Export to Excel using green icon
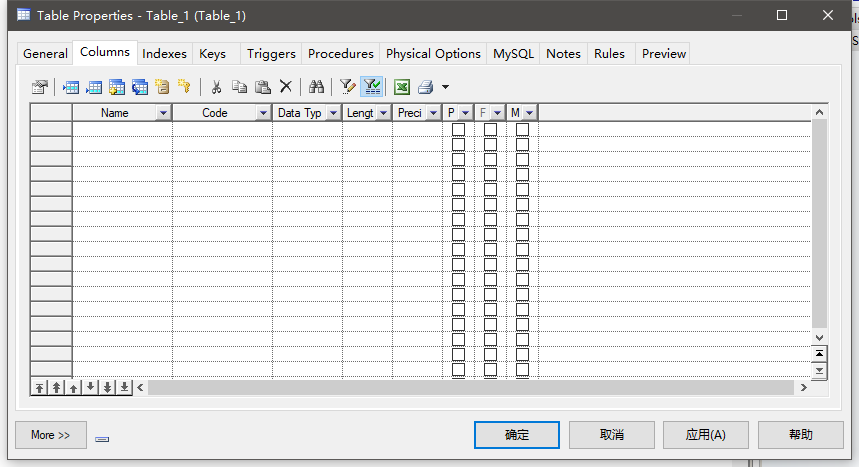The height and width of the screenshot is (467, 859). [402, 87]
